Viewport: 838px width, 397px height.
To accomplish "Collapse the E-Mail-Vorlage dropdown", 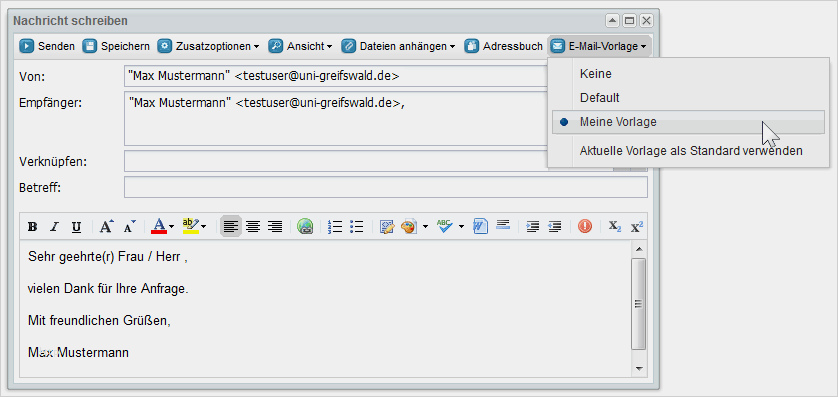I will [x=643, y=47].
